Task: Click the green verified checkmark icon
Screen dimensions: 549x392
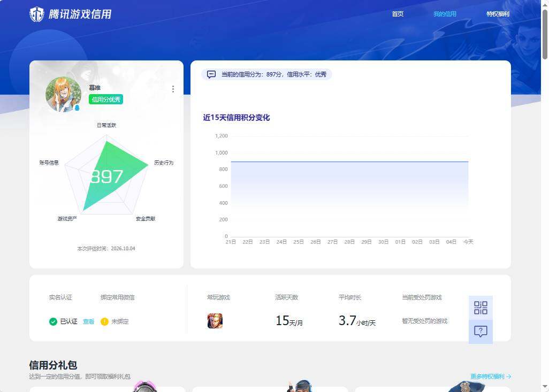Action: click(x=53, y=321)
